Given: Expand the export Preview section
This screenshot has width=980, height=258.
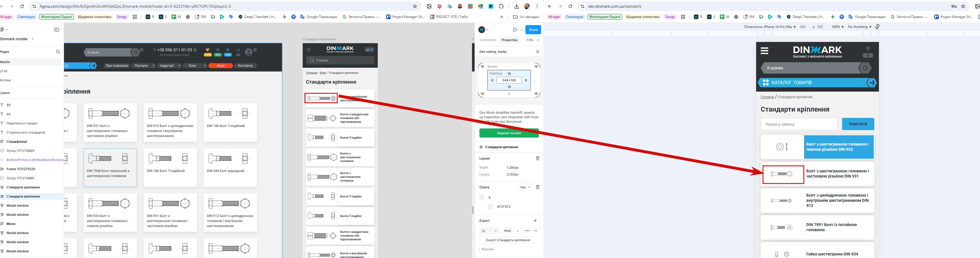Looking at the screenshot, I should [x=487, y=249].
